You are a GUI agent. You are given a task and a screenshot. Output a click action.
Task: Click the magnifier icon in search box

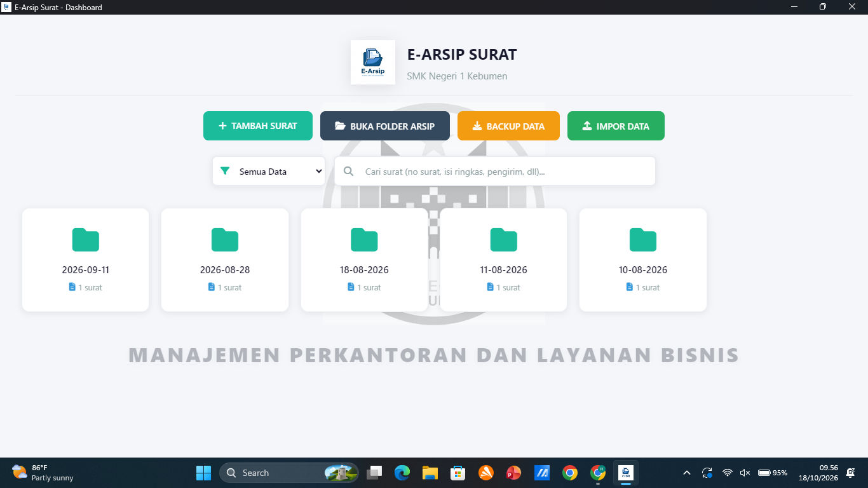(348, 171)
